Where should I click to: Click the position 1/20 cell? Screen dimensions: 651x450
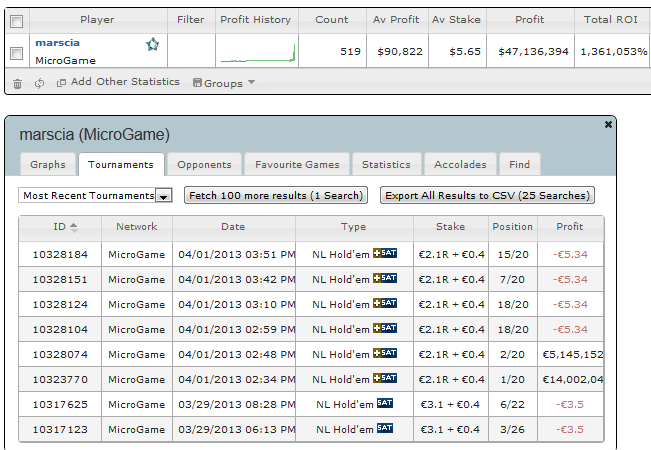pyautogui.click(x=512, y=379)
